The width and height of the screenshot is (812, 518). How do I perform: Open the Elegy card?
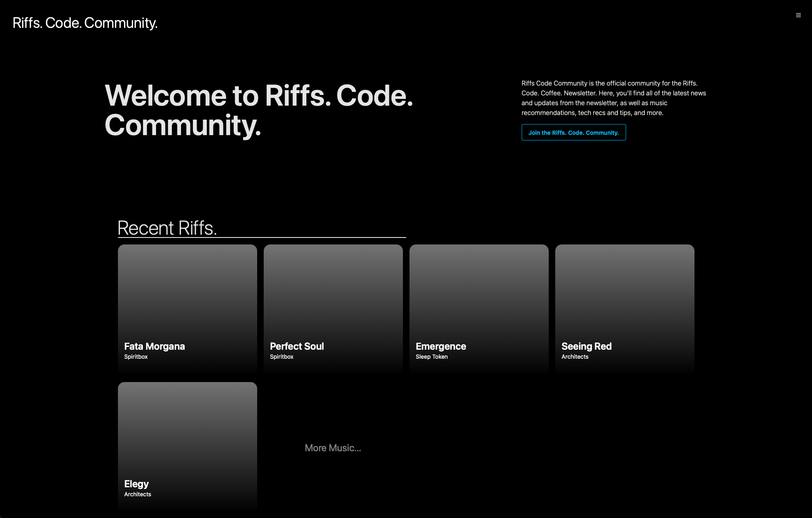(x=188, y=447)
